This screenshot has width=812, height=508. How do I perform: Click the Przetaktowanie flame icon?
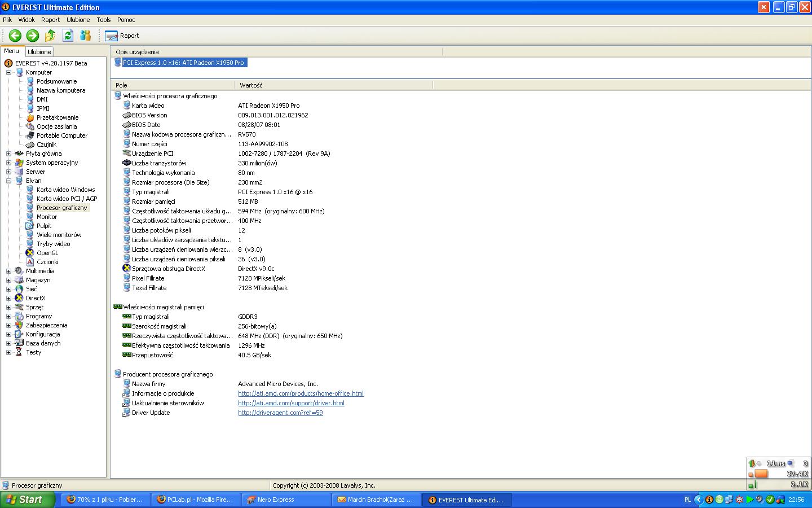[x=30, y=117]
